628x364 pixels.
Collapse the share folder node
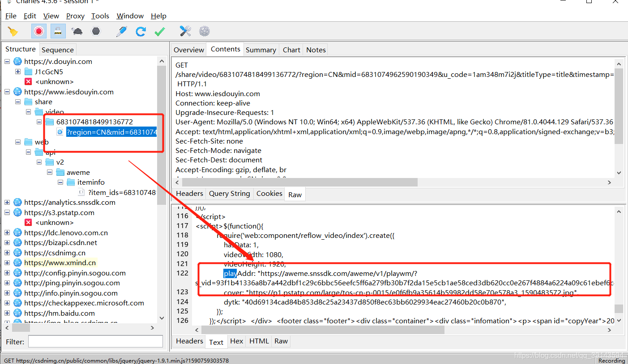tap(18, 102)
